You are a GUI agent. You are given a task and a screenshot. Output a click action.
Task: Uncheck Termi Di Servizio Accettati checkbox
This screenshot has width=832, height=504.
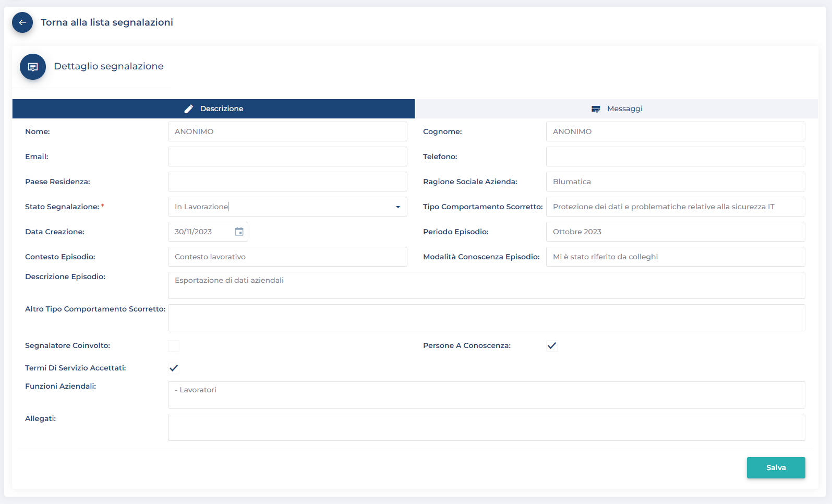point(174,368)
